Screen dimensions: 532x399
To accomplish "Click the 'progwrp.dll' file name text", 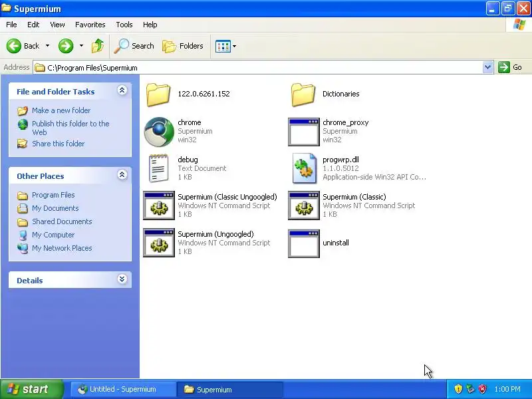I will pyautogui.click(x=340, y=160).
